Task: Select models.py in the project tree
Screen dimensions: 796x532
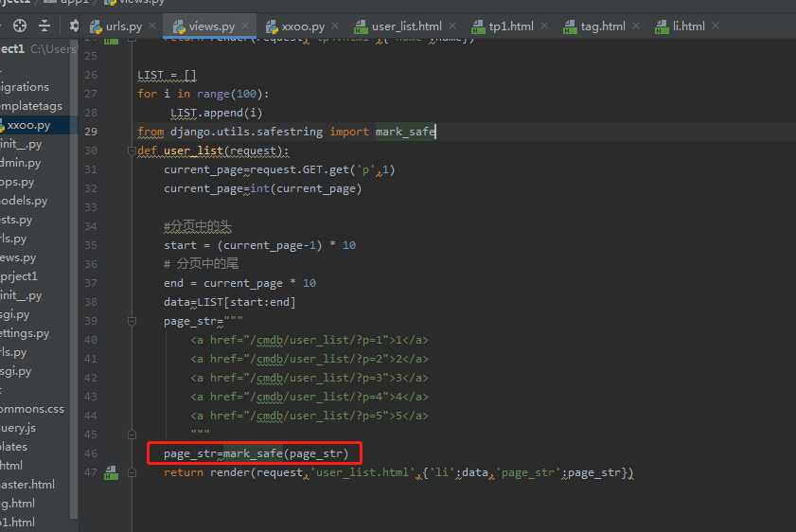Action: [x=24, y=201]
